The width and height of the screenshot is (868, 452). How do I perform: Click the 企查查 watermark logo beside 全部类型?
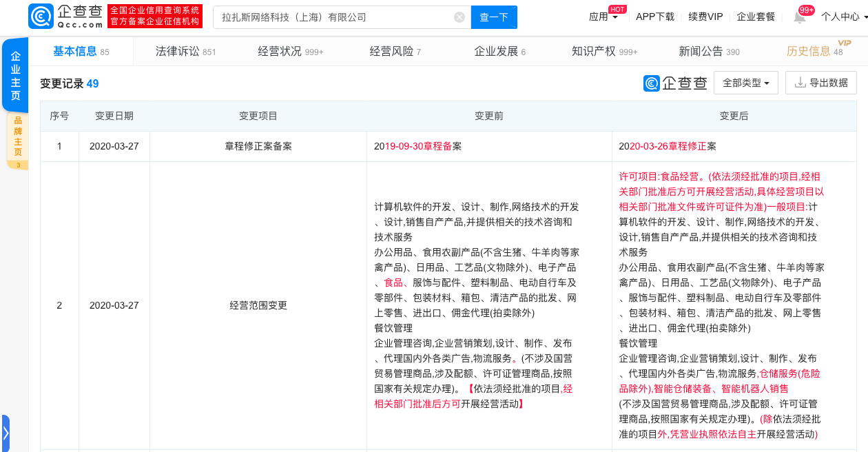pos(675,83)
